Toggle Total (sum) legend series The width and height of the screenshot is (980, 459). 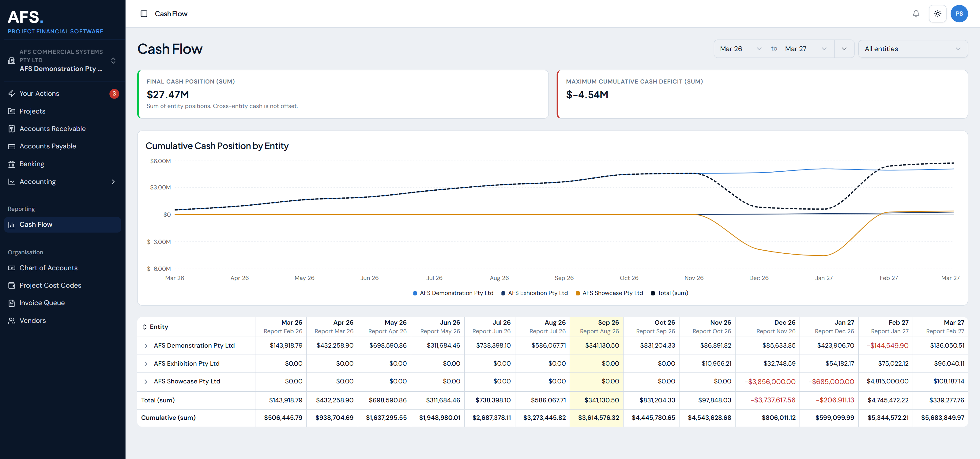point(669,293)
